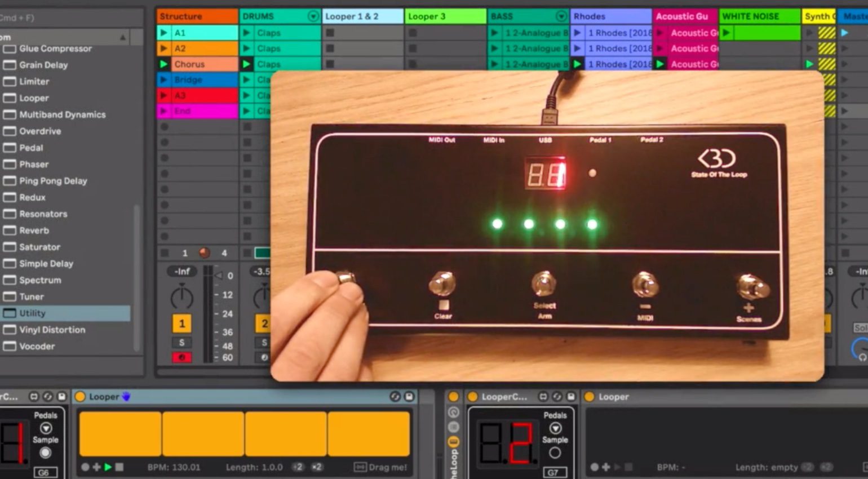The image size is (868, 479).
Task: Click the Drag me! clip icon
Action: (x=360, y=467)
